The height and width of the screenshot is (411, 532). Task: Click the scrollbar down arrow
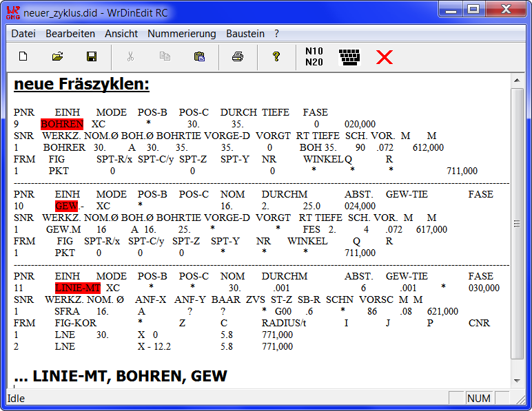pos(517,381)
